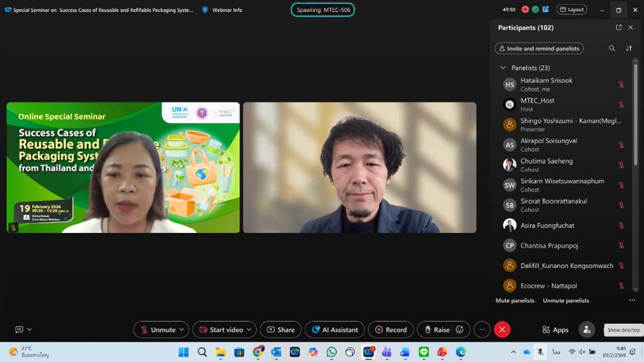Open the reactions smiley icon
644x362 pixels.
[x=460, y=330]
